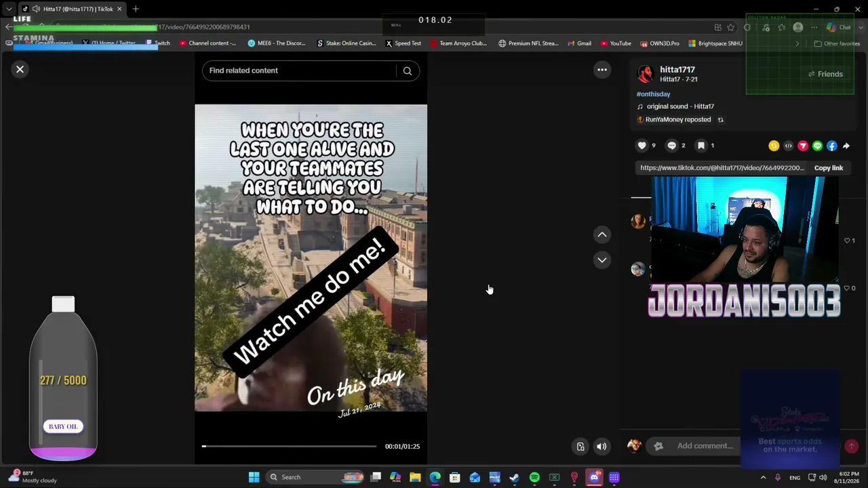The height and width of the screenshot is (488, 868).
Task: Close the TikTok video viewer with the X
Action: pyautogui.click(x=20, y=69)
